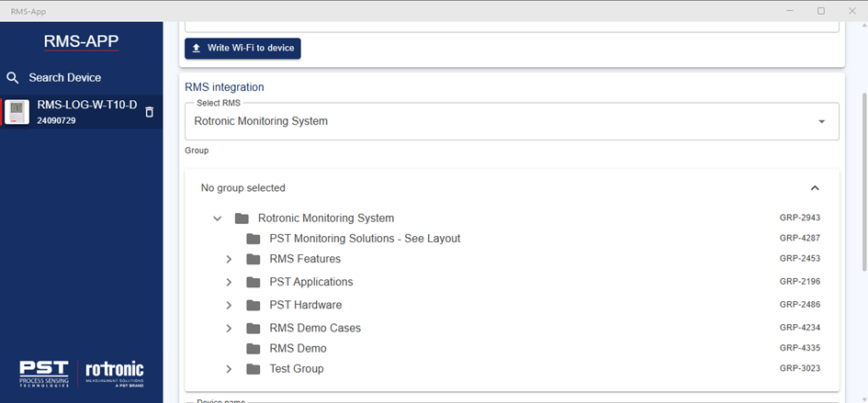868x403 pixels.
Task: Click the Test Group folder icon
Action: point(253,369)
